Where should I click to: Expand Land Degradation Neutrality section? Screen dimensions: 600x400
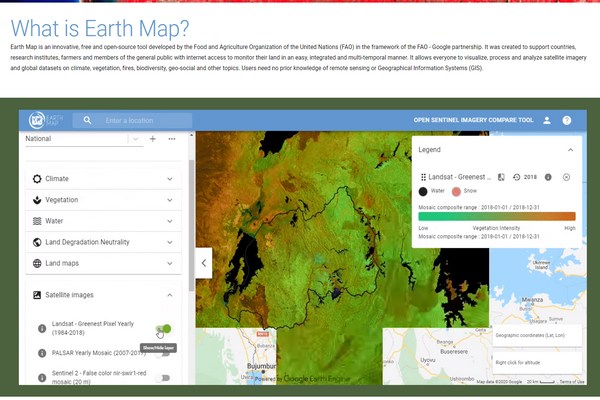[103, 242]
